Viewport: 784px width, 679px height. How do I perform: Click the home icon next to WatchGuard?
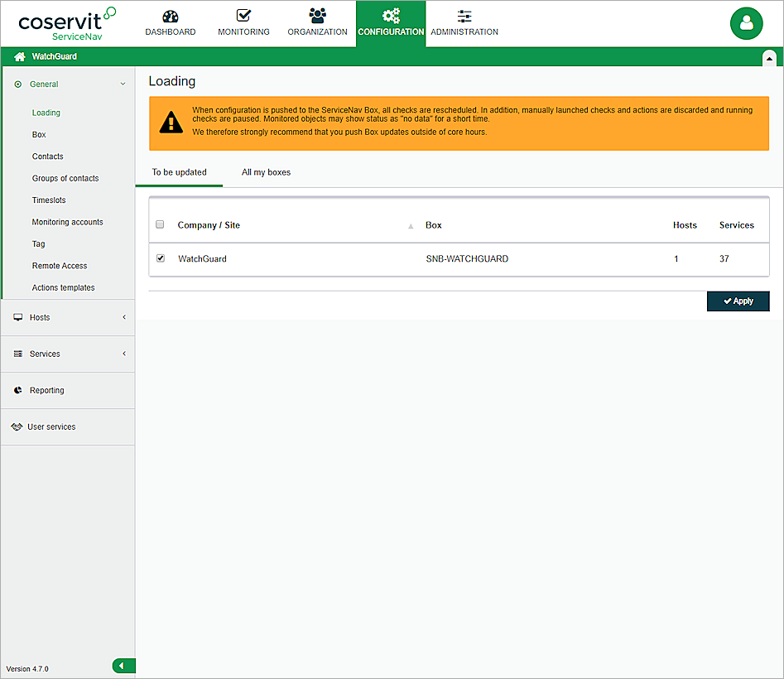click(x=20, y=57)
